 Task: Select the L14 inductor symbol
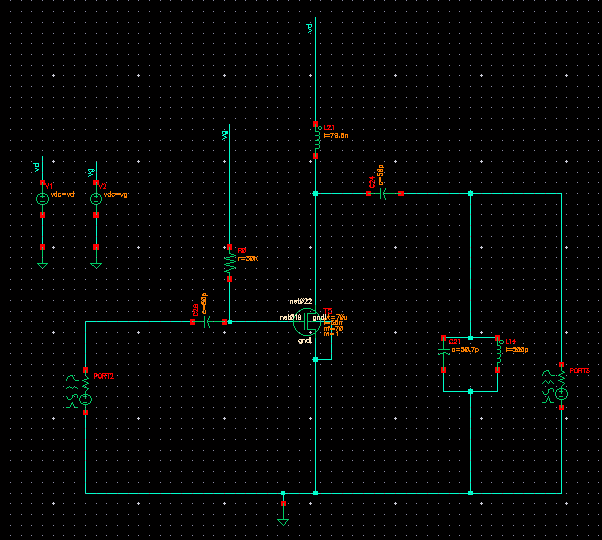coord(499,354)
